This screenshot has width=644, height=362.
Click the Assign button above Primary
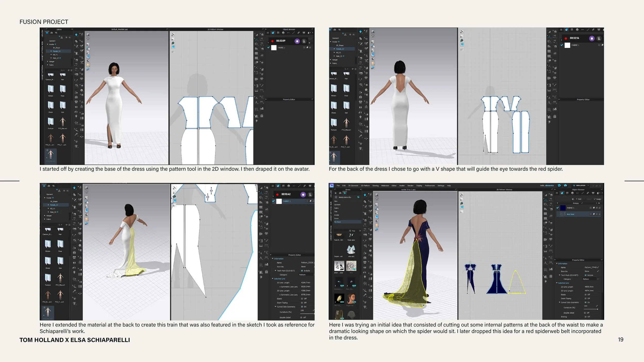click(598, 199)
